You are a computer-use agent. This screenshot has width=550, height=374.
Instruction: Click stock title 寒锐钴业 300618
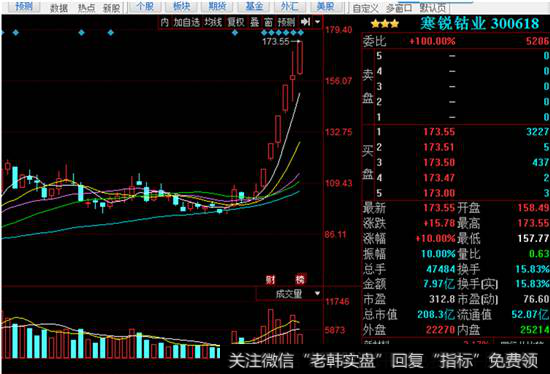(x=479, y=24)
